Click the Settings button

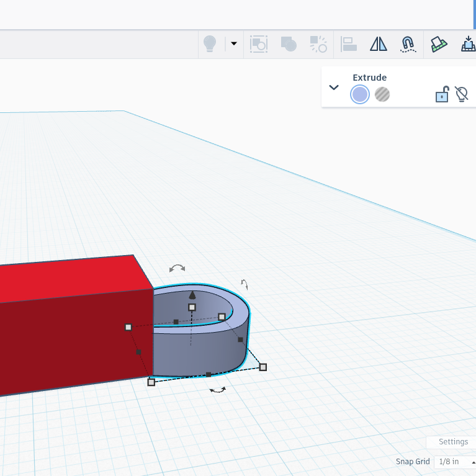click(453, 442)
